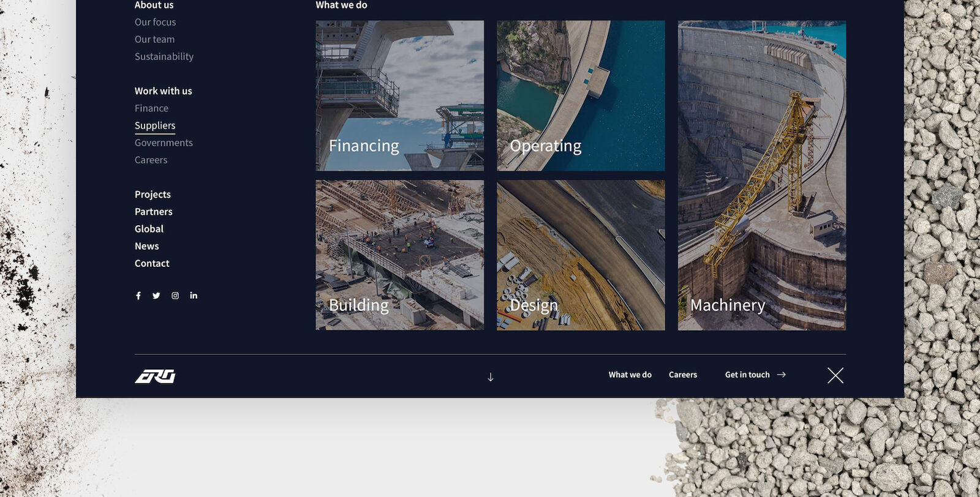Open the Sustainability page link
The height and width of the screenshot is (497, 980).
164,56
